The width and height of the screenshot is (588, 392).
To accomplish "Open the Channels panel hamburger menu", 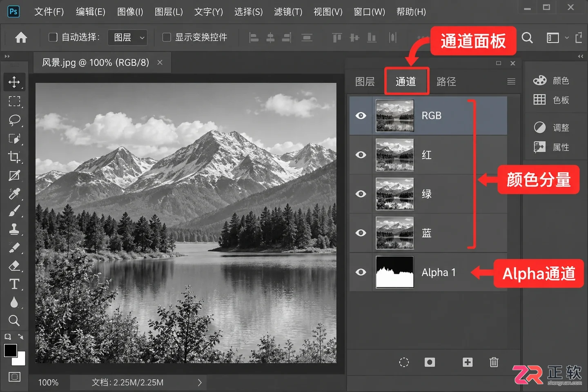I will click(x=511, y=82).
